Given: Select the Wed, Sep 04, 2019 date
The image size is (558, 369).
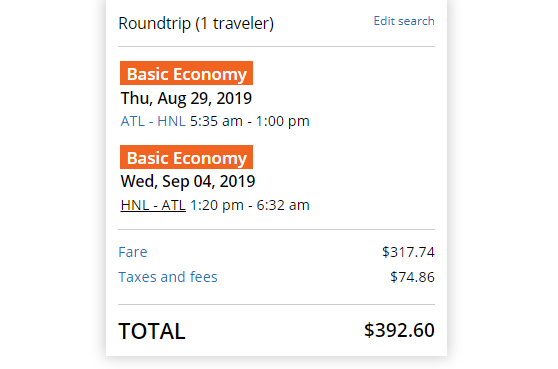Looking at the screenshot, I should pos(188,181).
